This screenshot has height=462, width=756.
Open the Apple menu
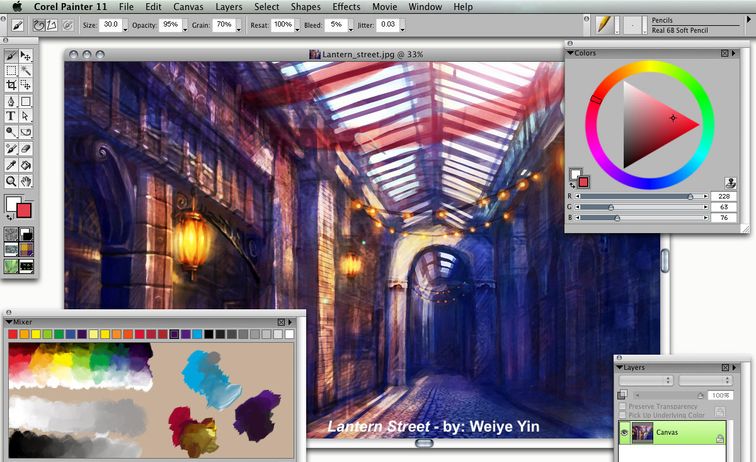(17, 7)
